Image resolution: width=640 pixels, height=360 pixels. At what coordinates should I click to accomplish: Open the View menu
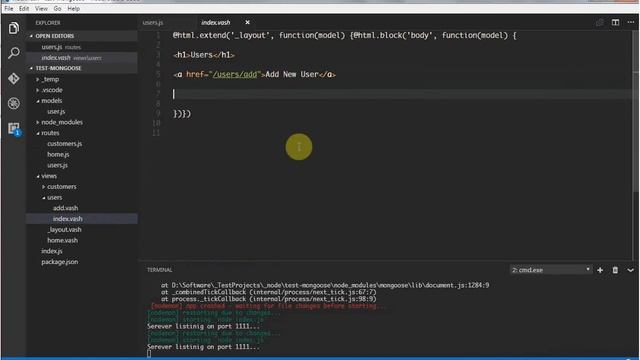[x=41, y=8]
